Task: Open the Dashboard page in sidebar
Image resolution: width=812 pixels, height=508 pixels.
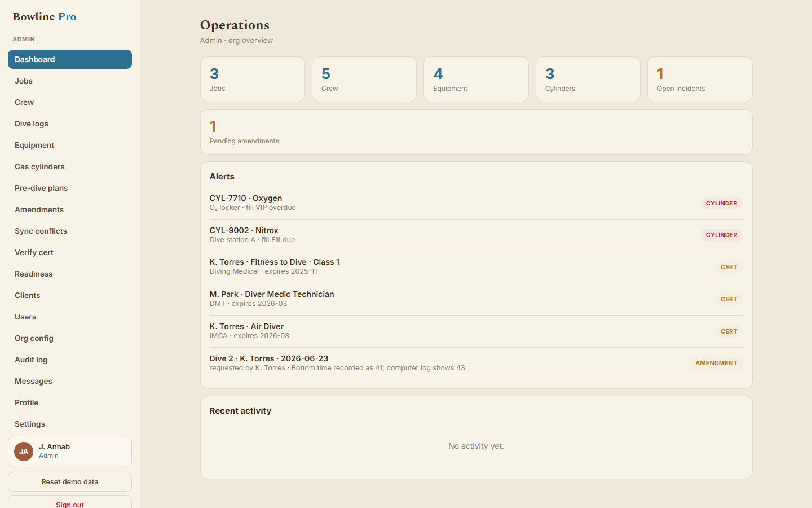Action: pyautogui.click(x=70, y=59)
